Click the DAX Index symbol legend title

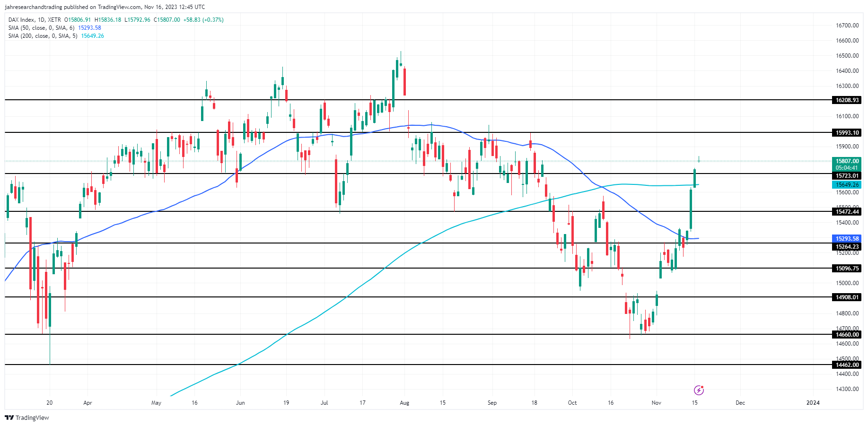point(21,20)
